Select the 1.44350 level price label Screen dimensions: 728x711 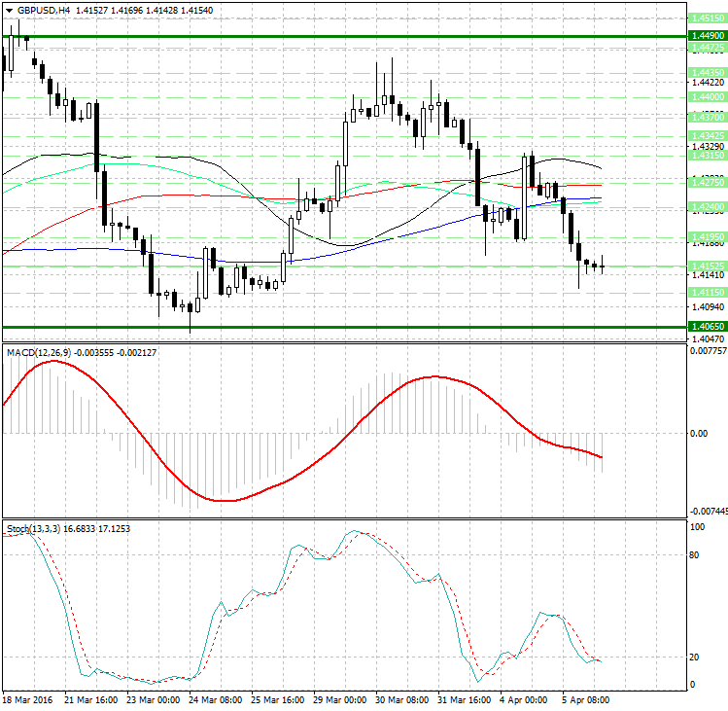pos(706,72)
